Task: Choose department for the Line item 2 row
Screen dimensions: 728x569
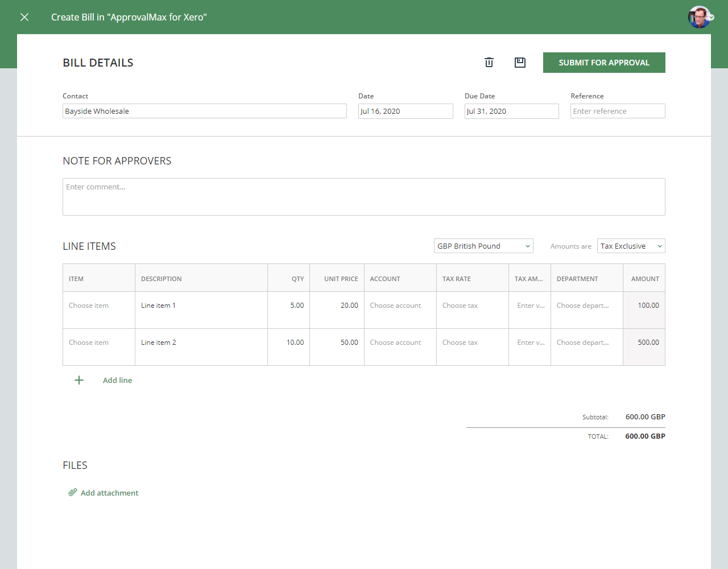Action: point(587,347)
